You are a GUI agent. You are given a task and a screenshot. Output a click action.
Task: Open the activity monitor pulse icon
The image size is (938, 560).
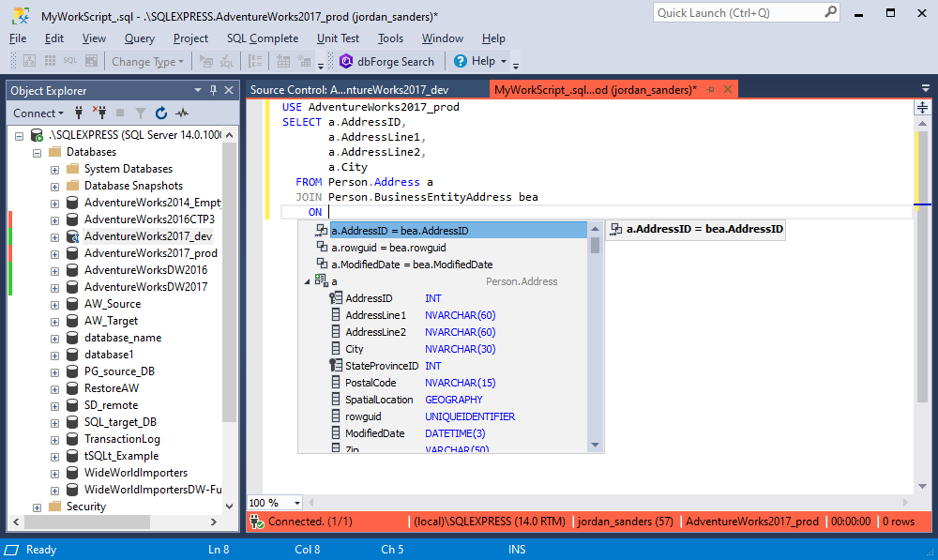point(182,114)
